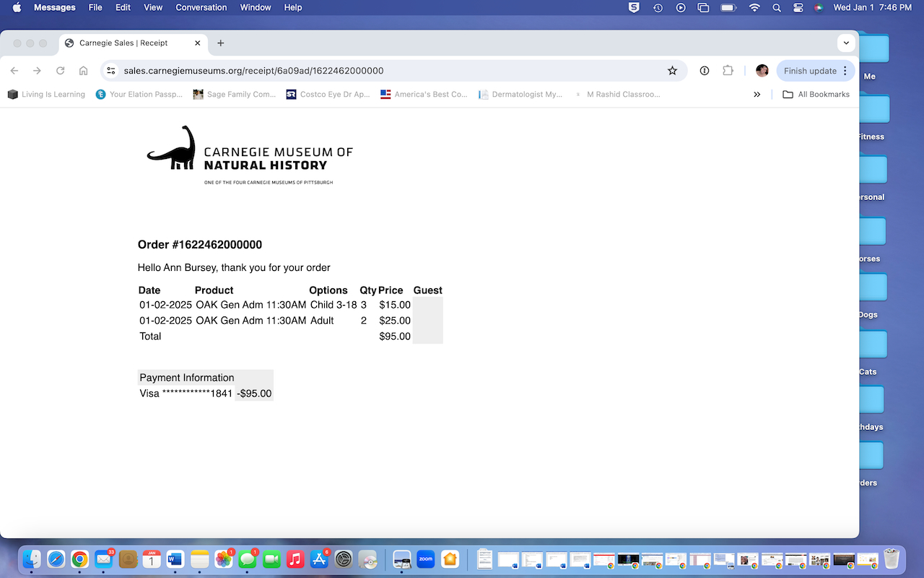Open the Window menu

(x=256, y=8)
